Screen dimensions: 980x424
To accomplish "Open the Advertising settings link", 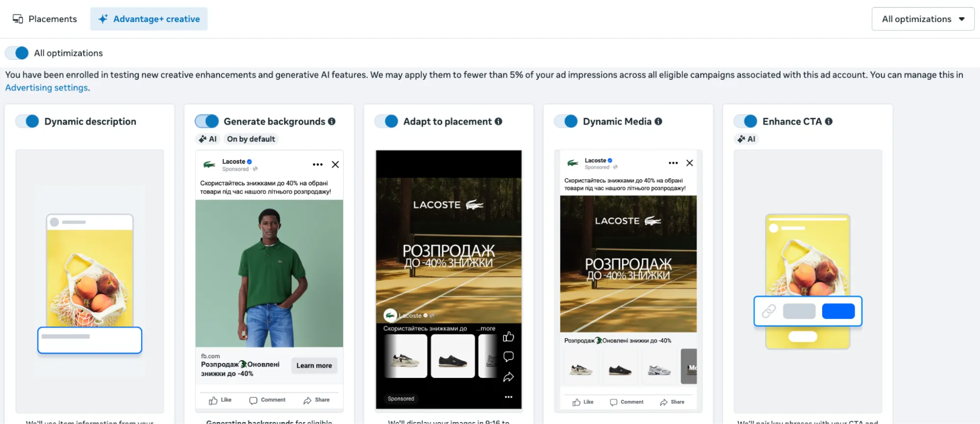I will click(x=47, y=88).
